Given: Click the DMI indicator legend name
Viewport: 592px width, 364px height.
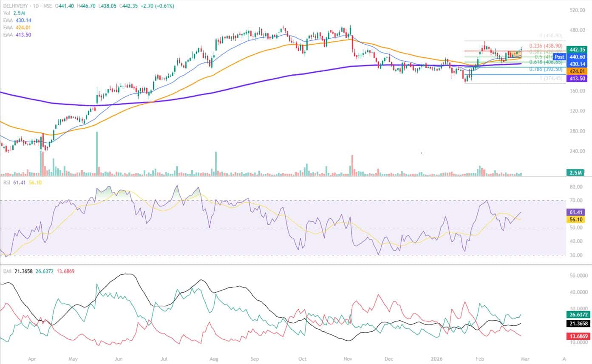Looking at the screenshot, I should pyautogui.click(x=6, y=271).
